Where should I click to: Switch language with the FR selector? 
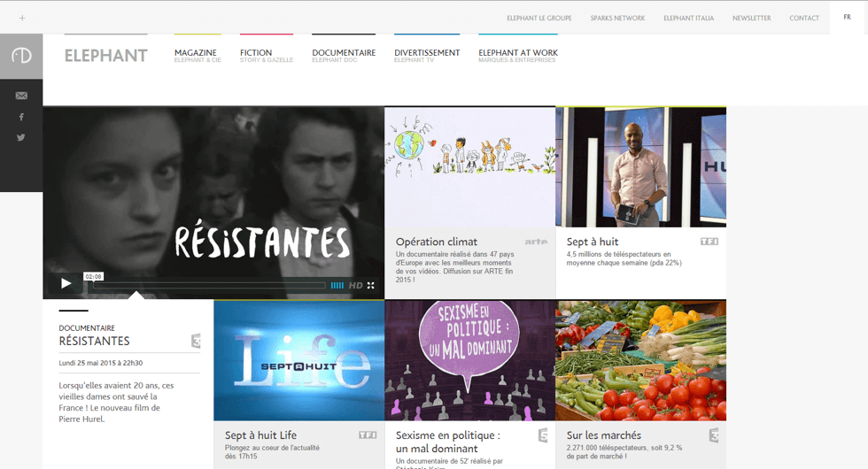click(x=848, y=18)
